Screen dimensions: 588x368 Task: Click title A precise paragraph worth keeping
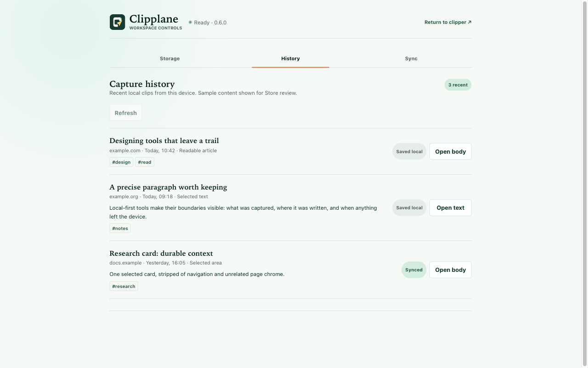coord(168,187)
